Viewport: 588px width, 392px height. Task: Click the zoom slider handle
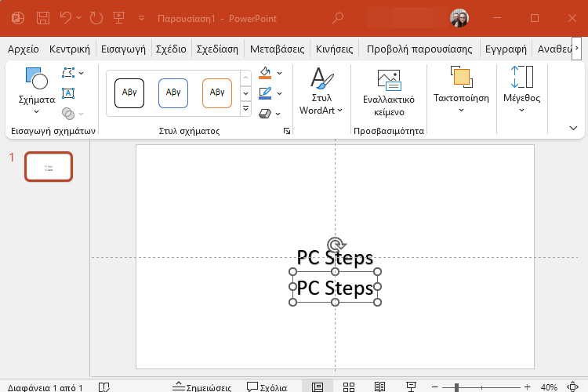[456, 387]
